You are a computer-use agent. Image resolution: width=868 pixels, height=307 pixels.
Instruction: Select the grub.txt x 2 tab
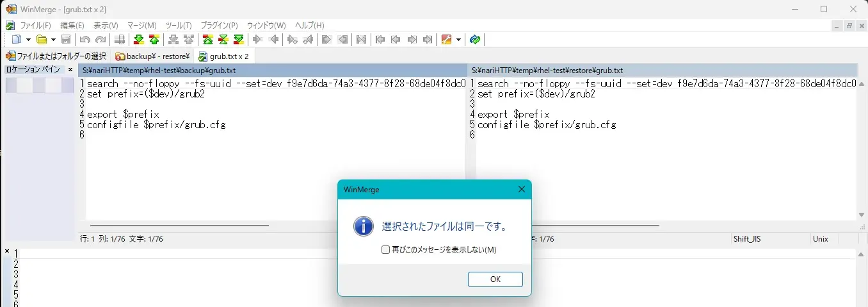(x=224, y=56)
